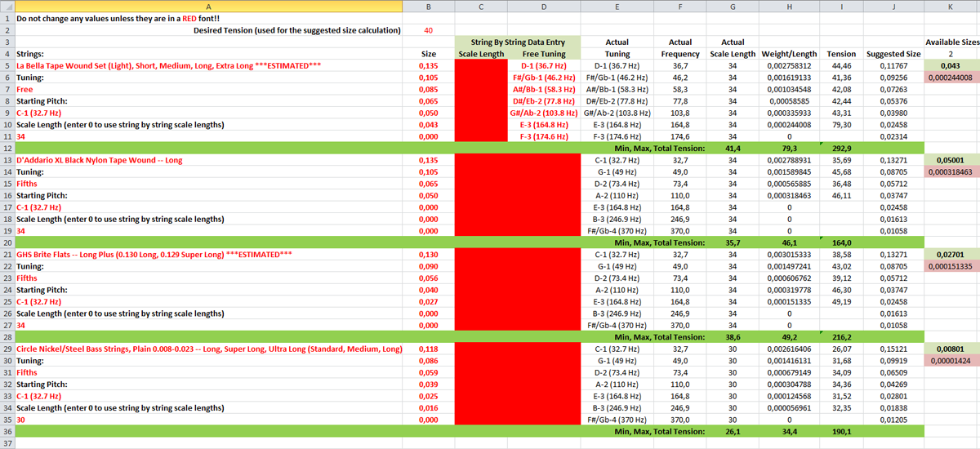Click the 'Available Sizes' header
The image size is (980, 449).
click(x=951, y=42)
